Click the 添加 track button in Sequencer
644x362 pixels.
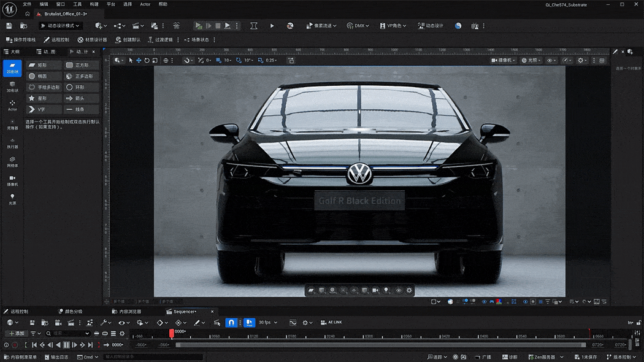[17, 334]
